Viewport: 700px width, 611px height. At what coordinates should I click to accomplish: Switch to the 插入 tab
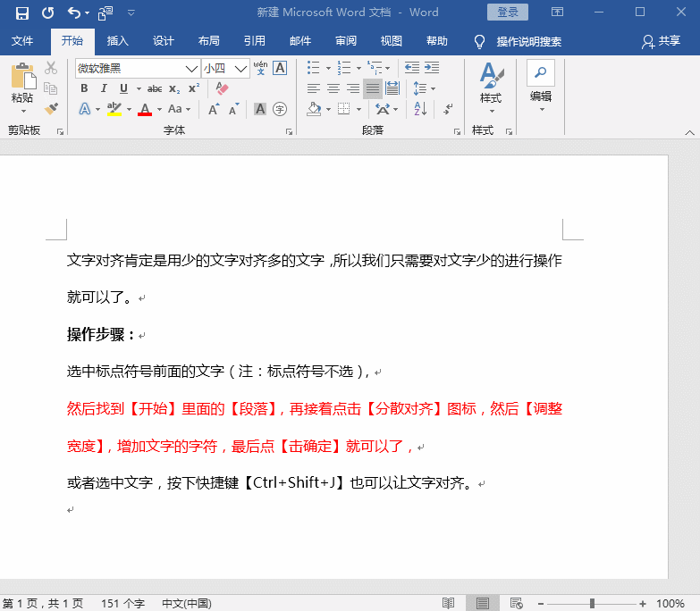tap(117, 41)
